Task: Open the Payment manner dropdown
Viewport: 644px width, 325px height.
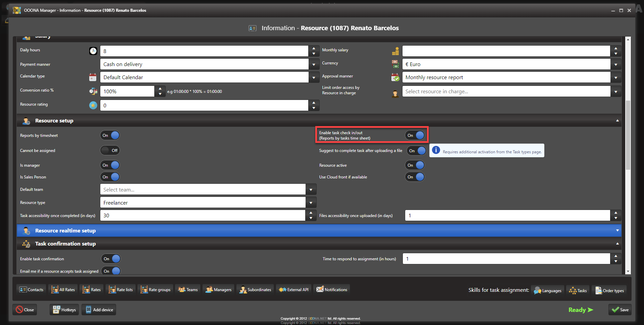Action: [314, 64]
